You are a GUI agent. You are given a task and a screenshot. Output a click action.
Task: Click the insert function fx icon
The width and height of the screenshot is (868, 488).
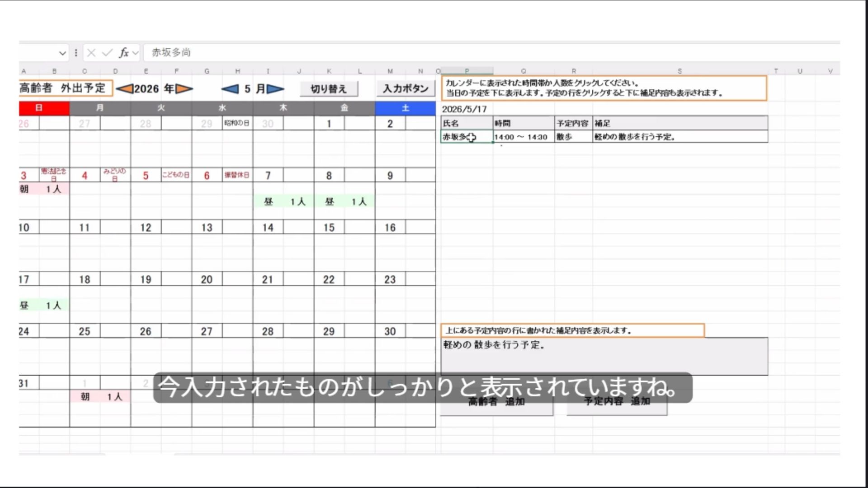(123, 53)
